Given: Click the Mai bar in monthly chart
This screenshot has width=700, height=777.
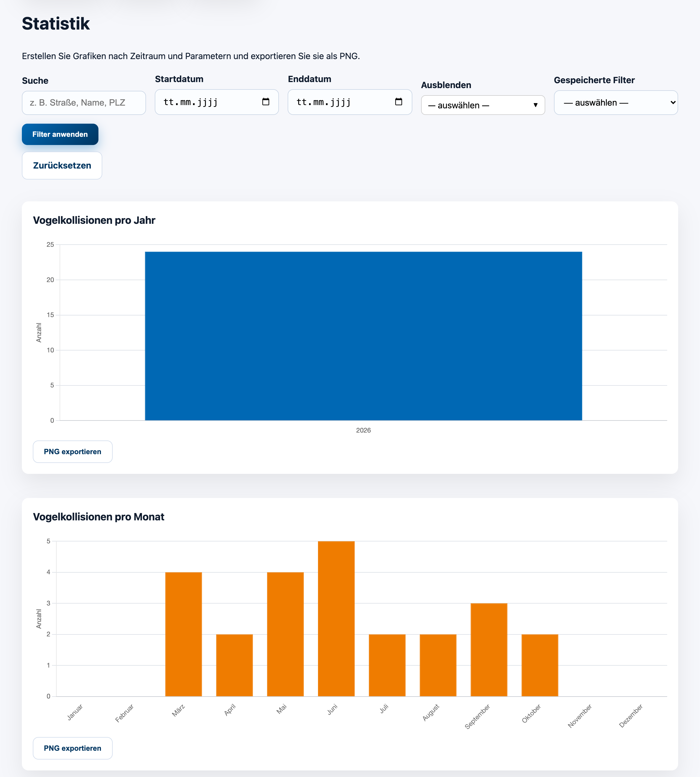Looking at the screenshot, I should tap(285, 634).
